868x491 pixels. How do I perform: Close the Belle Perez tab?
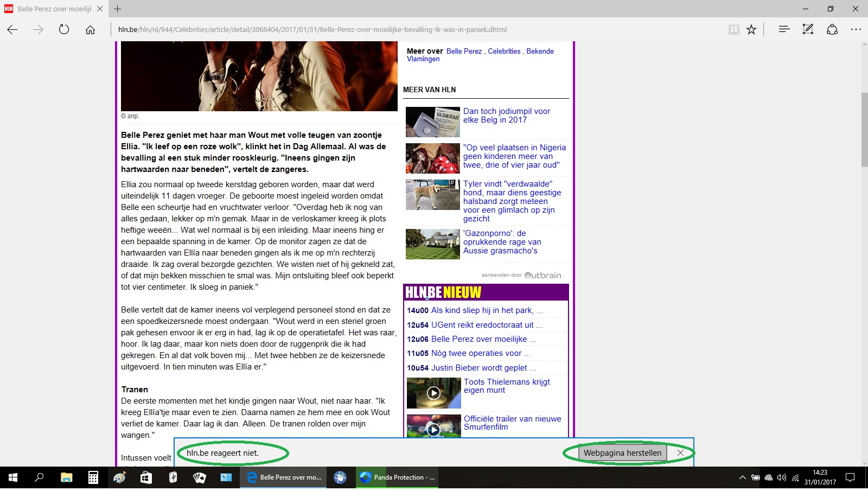100,9
